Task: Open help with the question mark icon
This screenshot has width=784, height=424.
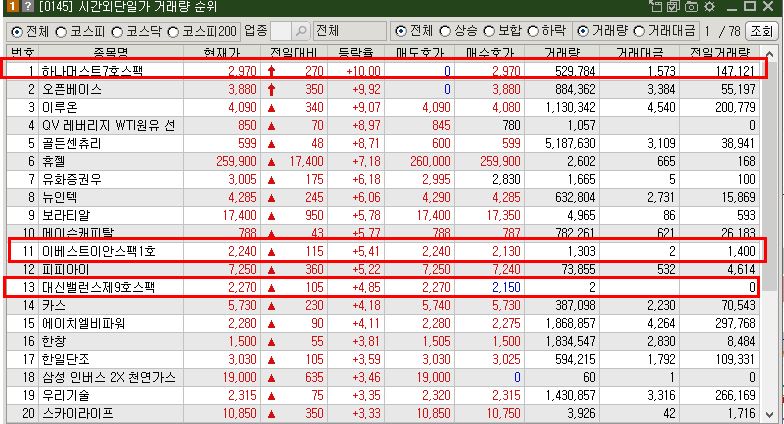Action: click(x=28, y=6)
